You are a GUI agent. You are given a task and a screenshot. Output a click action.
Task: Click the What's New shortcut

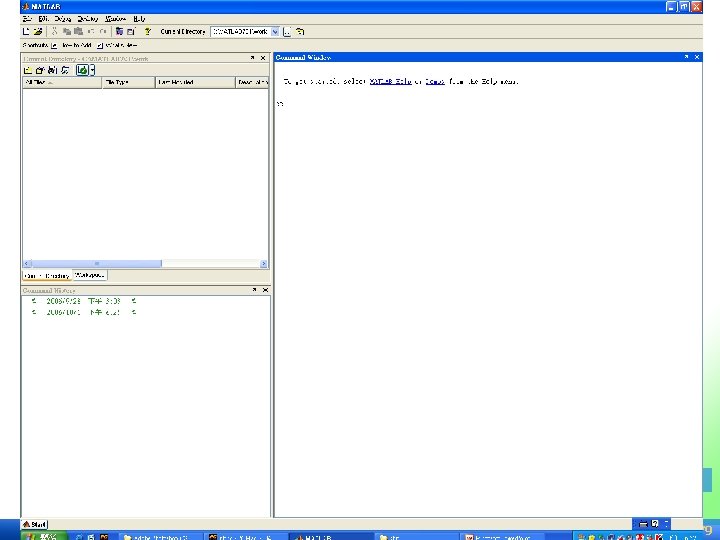click(117, 45)
